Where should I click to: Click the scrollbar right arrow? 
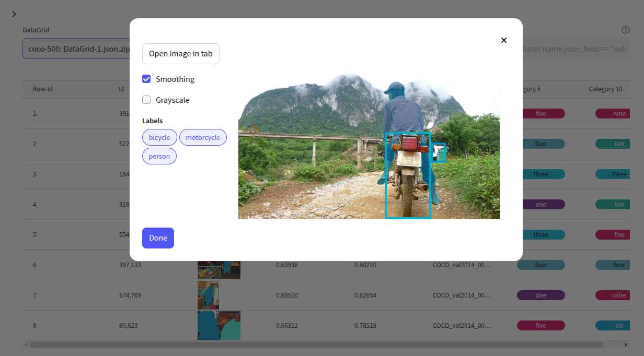tap(626, 345)
